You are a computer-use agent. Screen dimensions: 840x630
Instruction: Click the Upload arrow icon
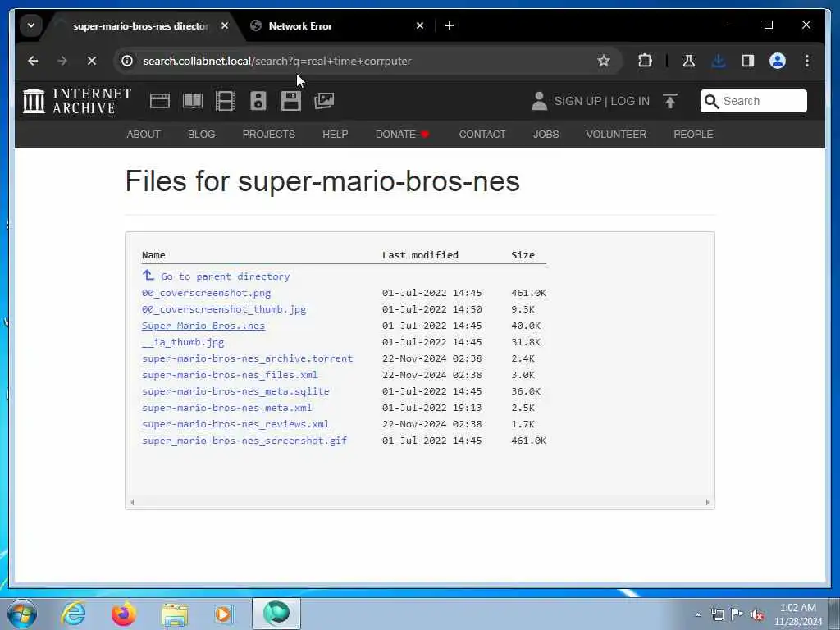670,101
